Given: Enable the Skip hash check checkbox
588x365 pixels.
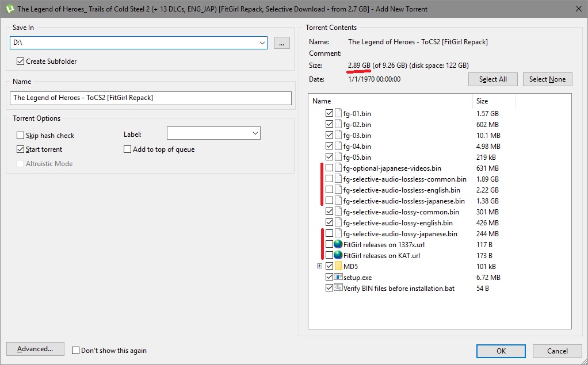Looking at the screenshot, I should (x=21, y=136).
